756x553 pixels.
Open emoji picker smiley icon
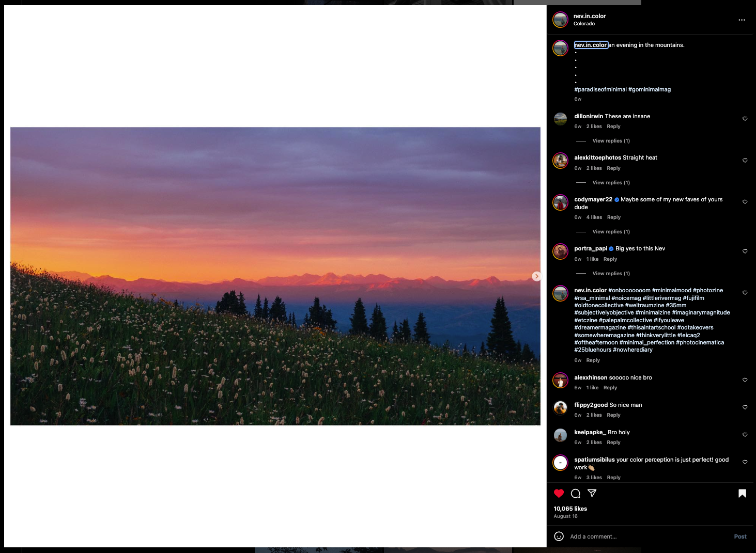point(559,536)
